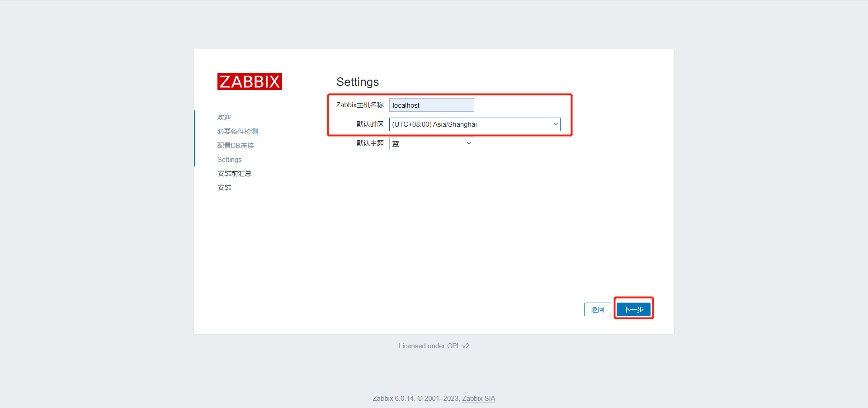868x408 pixels.
Task: Open the default time zone dropdown
Action: click(x=475, y=124)
